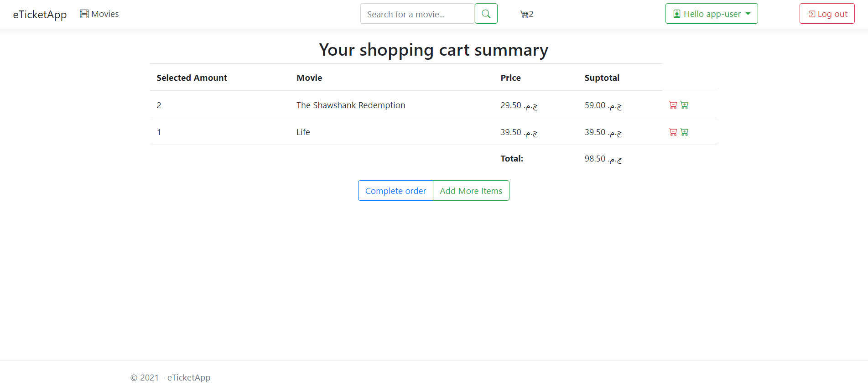Remove one Shawshank Redemption ticket from cart
Image resolution: width=868 pixels, height=391 pixels.
click(x=672, y=105)
